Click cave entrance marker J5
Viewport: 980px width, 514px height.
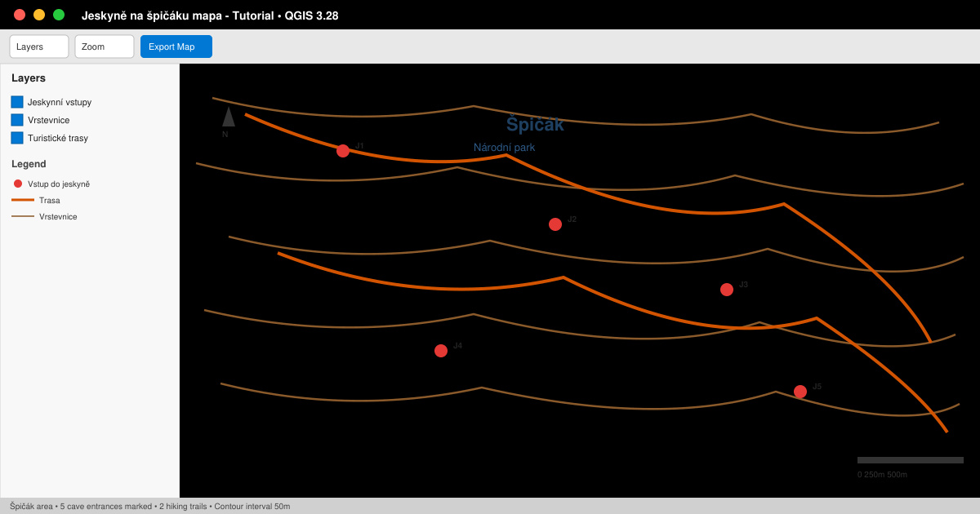pos(800,392)
